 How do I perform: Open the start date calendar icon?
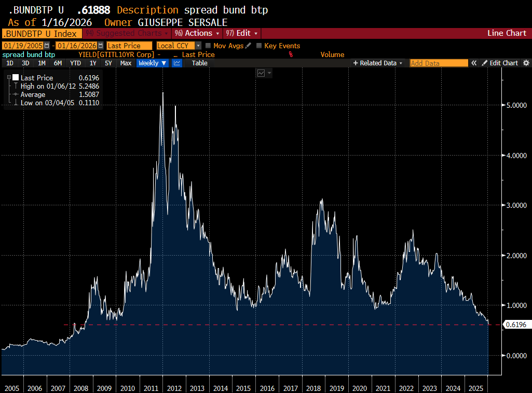point(47,46)
